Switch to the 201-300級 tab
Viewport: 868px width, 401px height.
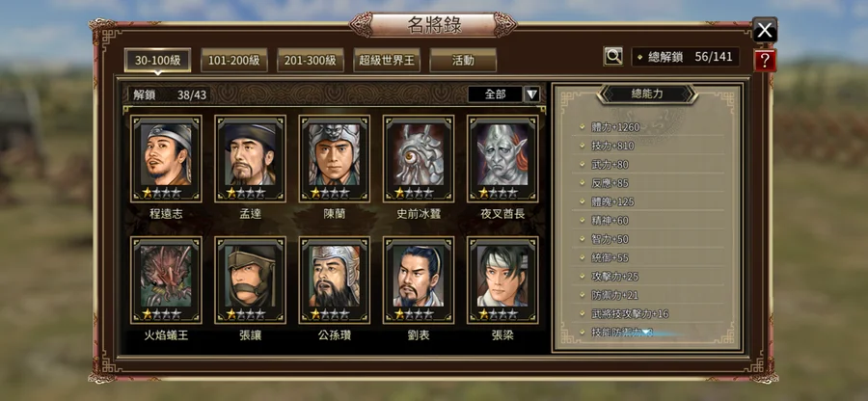pos(311,61)
